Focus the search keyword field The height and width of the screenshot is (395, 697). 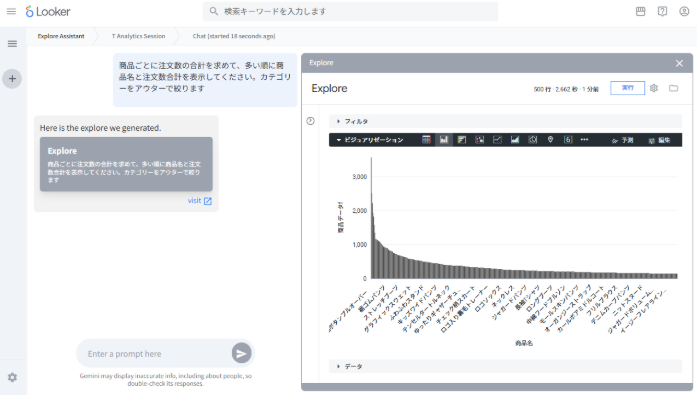(350, 11)
